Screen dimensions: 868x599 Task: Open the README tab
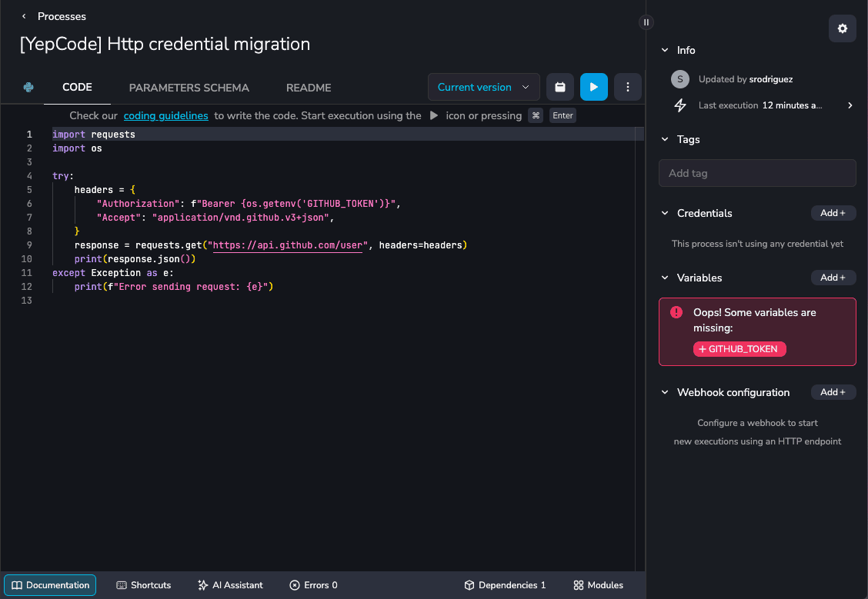pyautogui.click(x=309, y=88)
